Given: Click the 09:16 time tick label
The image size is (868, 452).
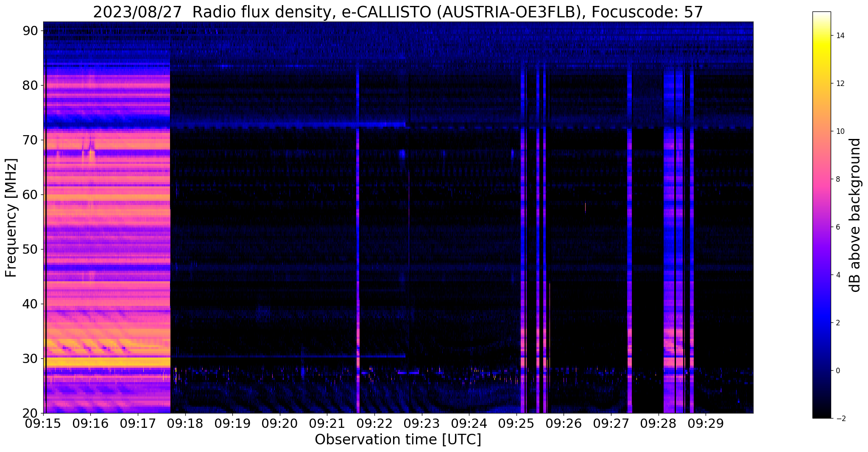Looking at the screenshot, I should [x=90, y=424].
